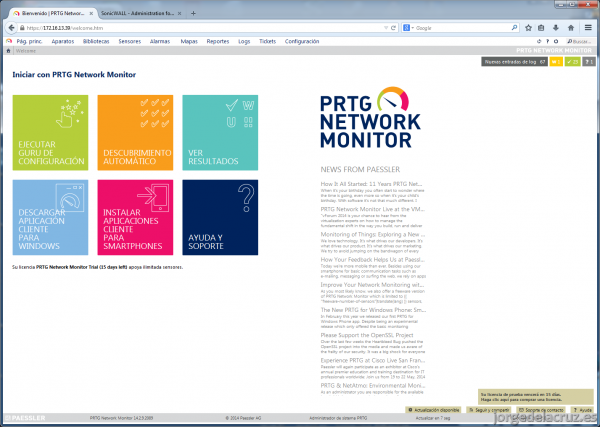Screen dimensions: 600x427
Task: Click the PRTG Buscar search field
Action: [580, 41]
